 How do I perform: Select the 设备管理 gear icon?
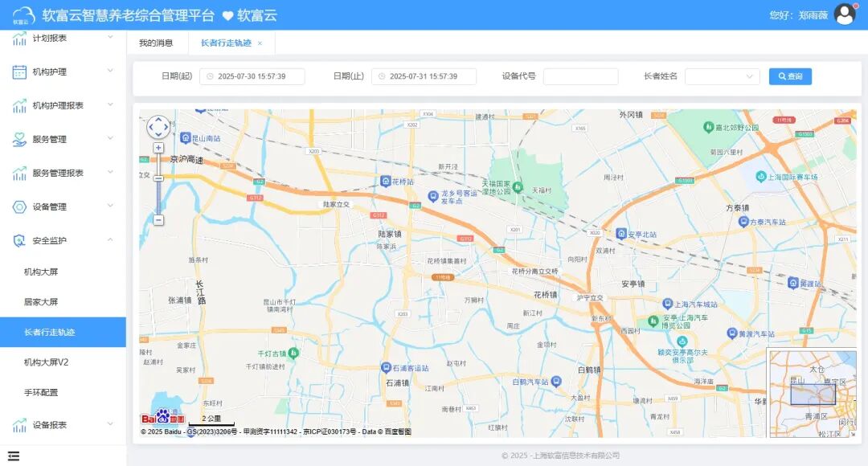18,206
